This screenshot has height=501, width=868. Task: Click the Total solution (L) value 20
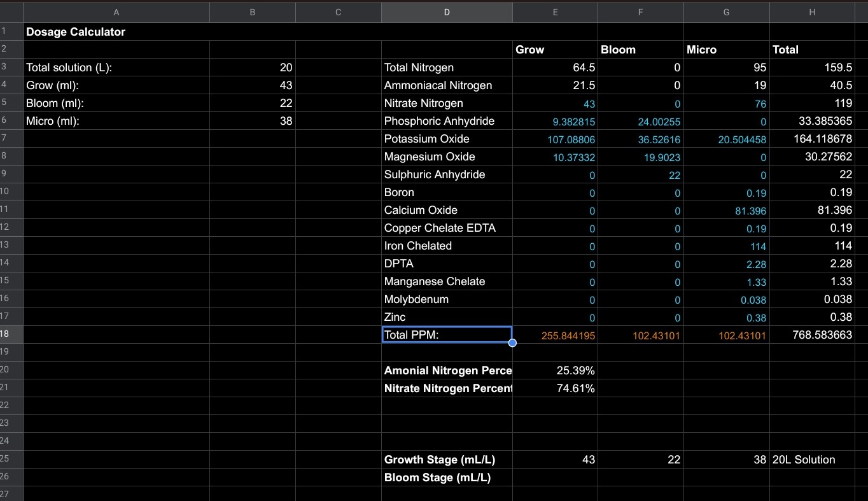[x=253, y=67]
